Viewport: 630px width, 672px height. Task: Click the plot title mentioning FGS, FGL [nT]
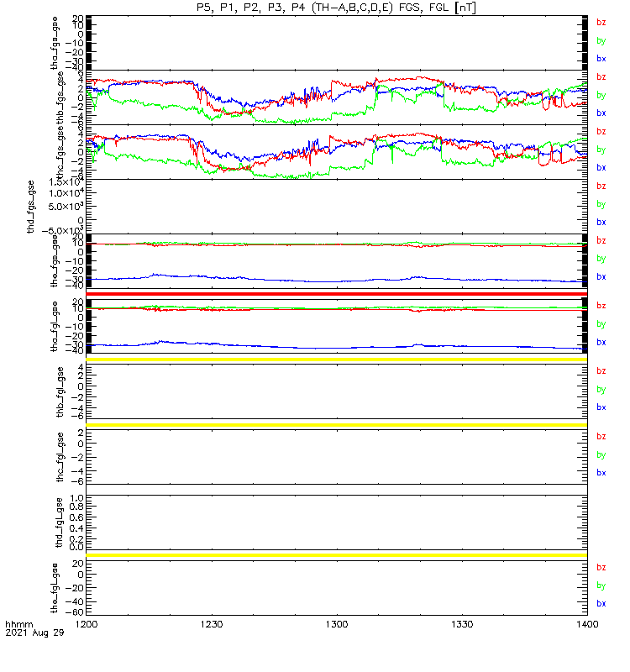pyautogui.click(x=336, y=8)
